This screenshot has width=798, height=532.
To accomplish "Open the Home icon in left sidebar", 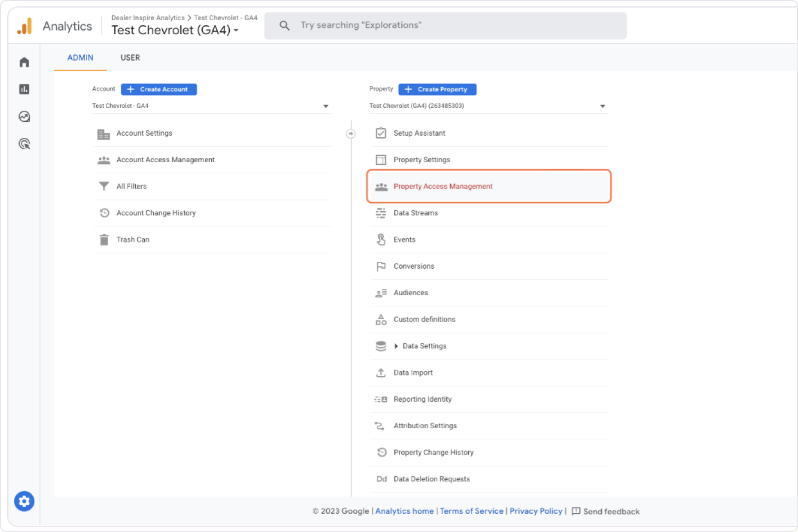I will point(24,62).
